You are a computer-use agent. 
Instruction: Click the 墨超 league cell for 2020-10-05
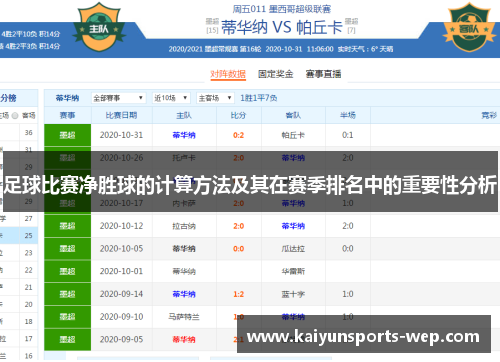click(x=67, y=249)
